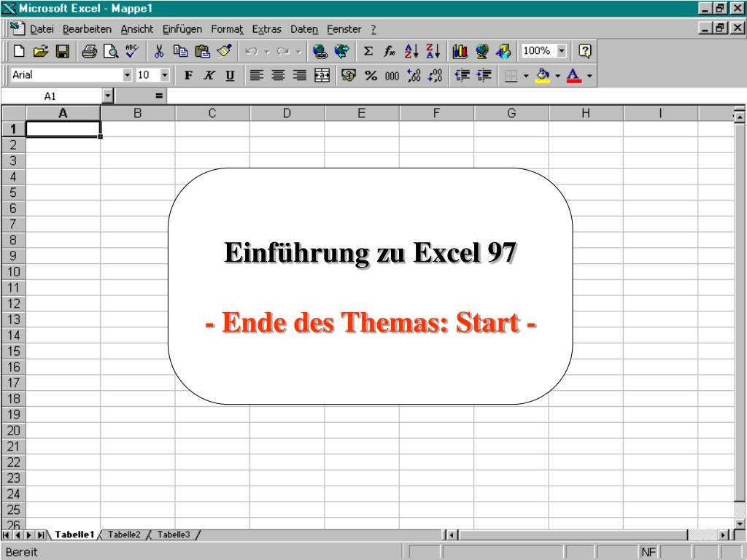Click the A1 Name Box field
This screenshot has height=560, width=747.
[x=52, y=96]
